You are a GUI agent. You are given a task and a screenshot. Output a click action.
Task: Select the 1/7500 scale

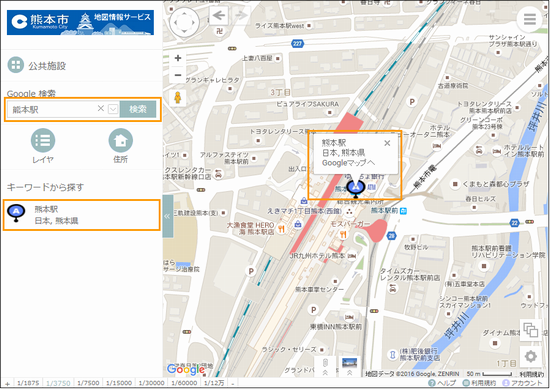88,383
